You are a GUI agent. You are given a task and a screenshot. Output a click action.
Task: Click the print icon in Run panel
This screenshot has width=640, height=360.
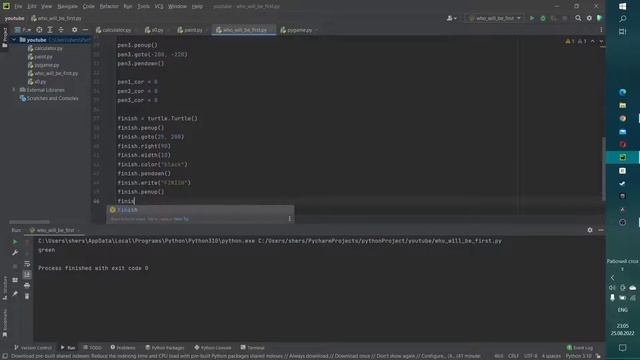[x=27, y=285]
